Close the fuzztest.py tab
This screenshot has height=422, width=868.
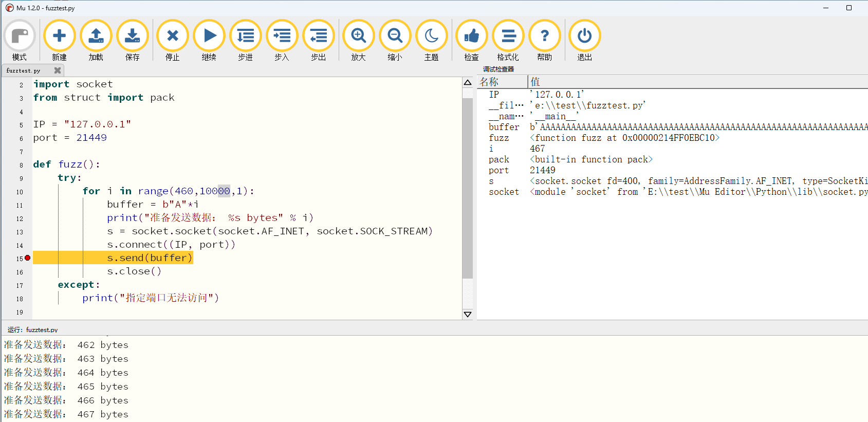[58, 70]
